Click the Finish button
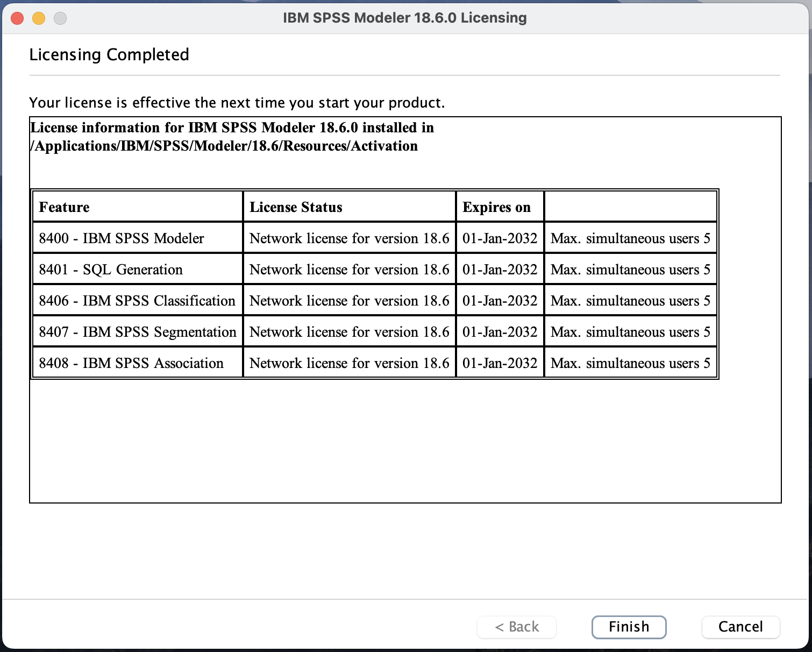 tap(629, 627)
